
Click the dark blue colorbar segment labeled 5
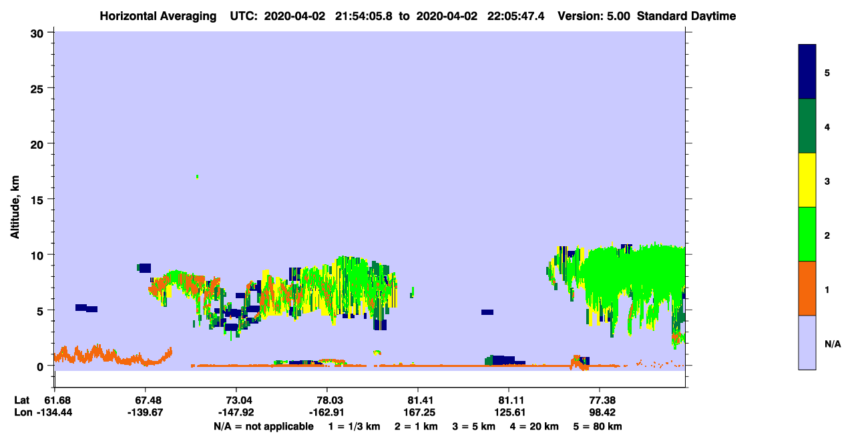pos(807,72)
